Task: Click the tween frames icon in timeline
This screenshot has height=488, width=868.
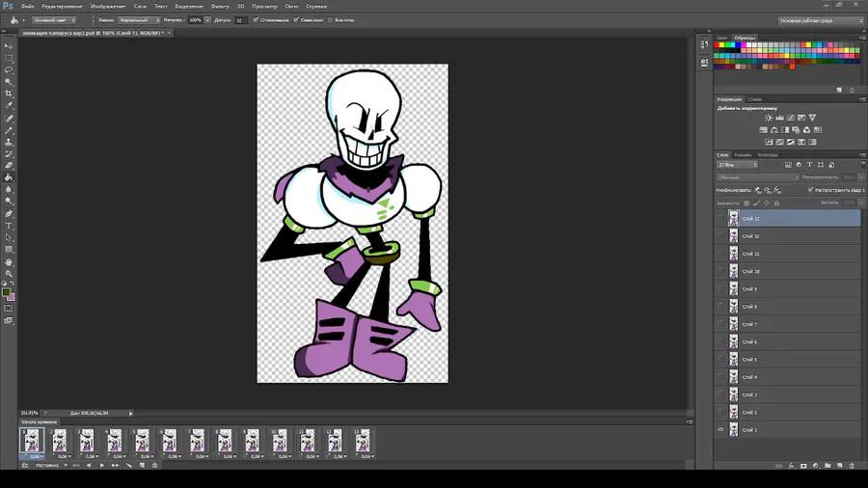Action: 128,465
